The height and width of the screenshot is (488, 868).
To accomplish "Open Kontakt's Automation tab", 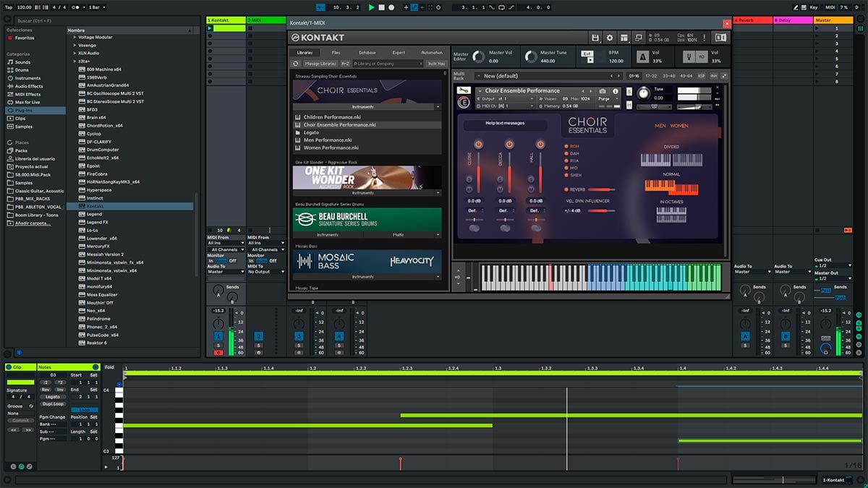I will click(x=431, y=53).
